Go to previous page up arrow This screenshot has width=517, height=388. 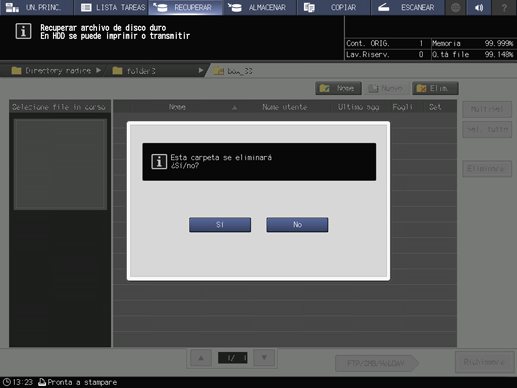click(x=201, y=358)
